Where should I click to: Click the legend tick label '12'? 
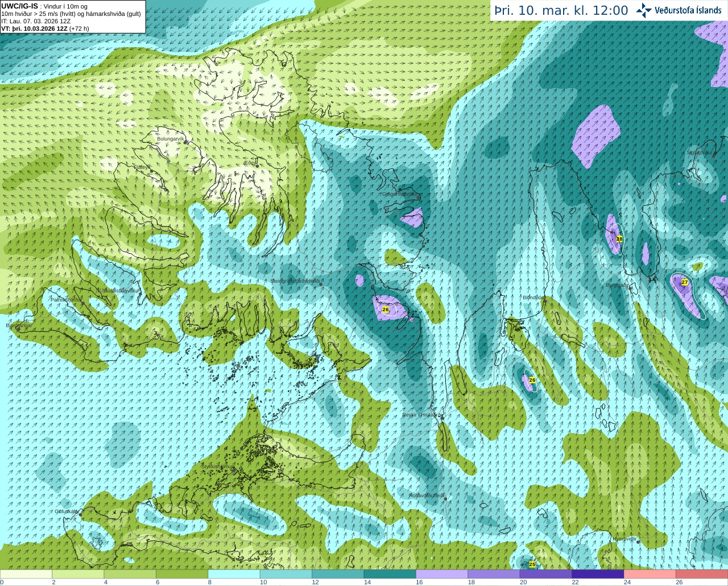pos(314,582)
